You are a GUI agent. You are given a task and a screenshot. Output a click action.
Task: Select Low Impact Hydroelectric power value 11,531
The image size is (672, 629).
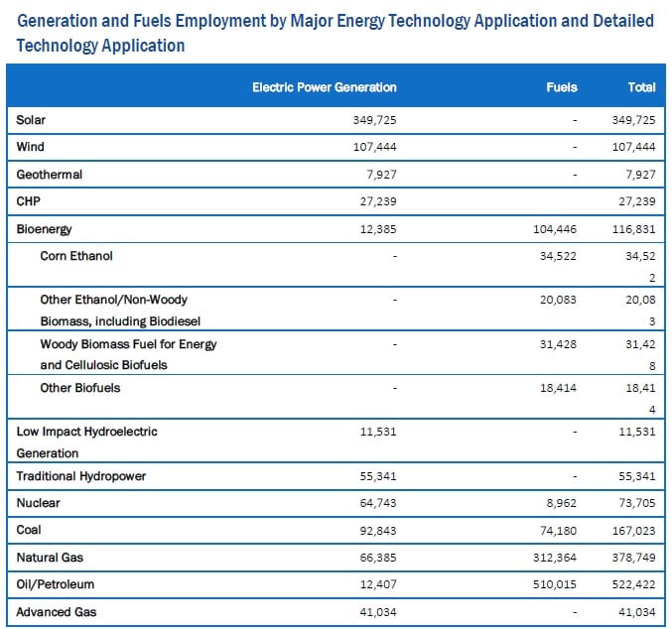click(378, 432)
